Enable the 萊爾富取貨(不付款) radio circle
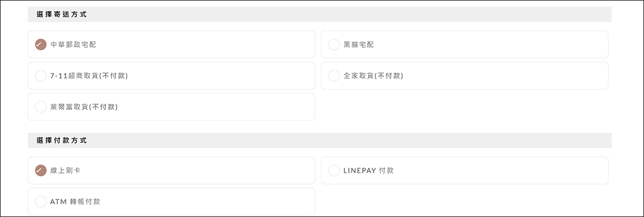 point(40,107)
